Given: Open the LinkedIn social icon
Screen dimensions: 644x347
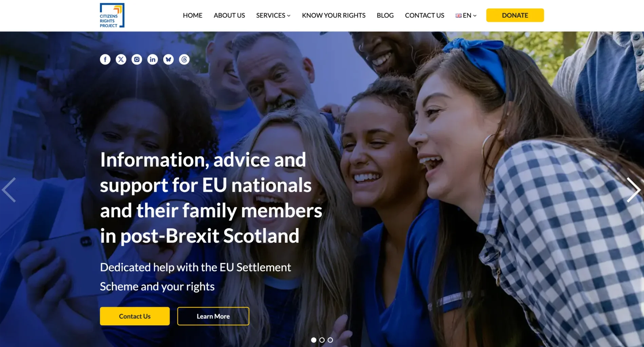Looking at the screenshot, I should tap(153, 60).
